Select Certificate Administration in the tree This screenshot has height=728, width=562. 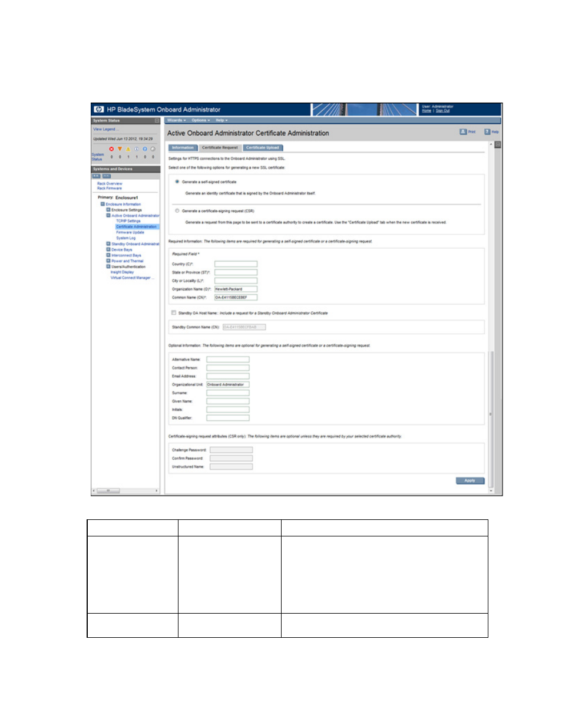[137, 226]
